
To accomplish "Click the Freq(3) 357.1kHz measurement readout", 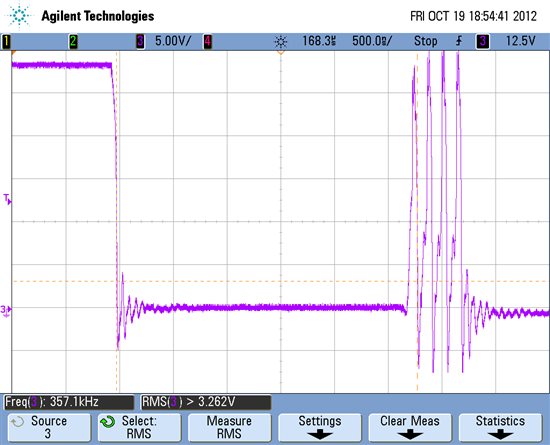I will pyautogui.click(x=69, y=402).
